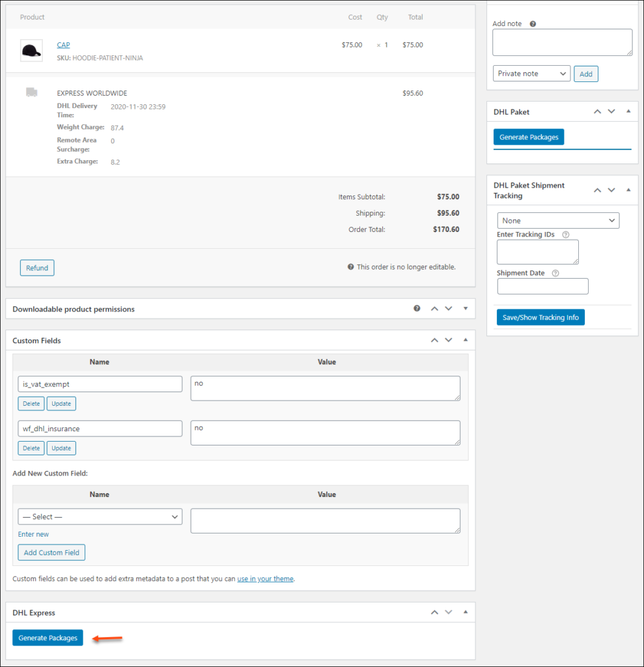644x667 pixels.
Task: Click Save/Show Tracking Info
Action: pyautogui.click(x=540, y=317)
